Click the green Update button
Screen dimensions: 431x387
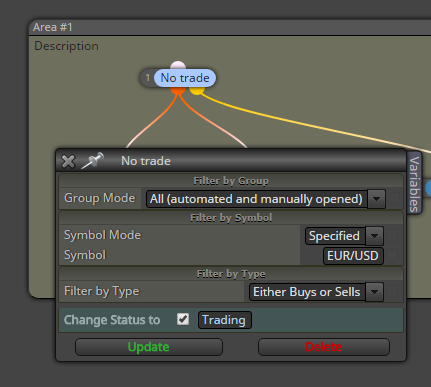tap(149, 347)
